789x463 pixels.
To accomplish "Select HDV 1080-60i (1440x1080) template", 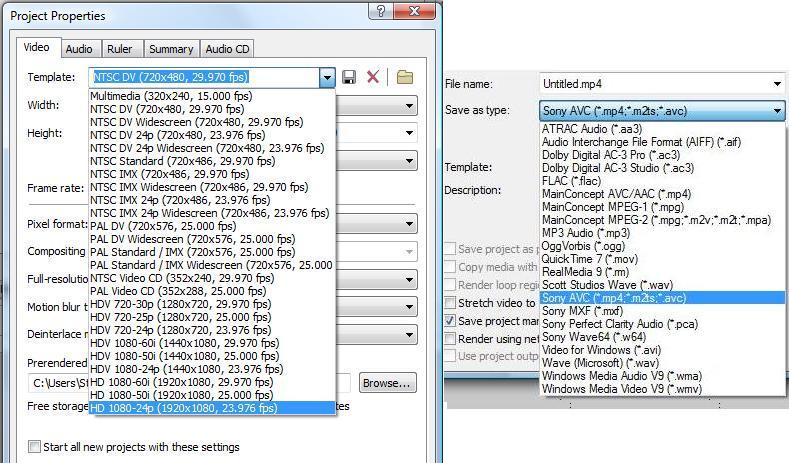I will click(212, 343).
